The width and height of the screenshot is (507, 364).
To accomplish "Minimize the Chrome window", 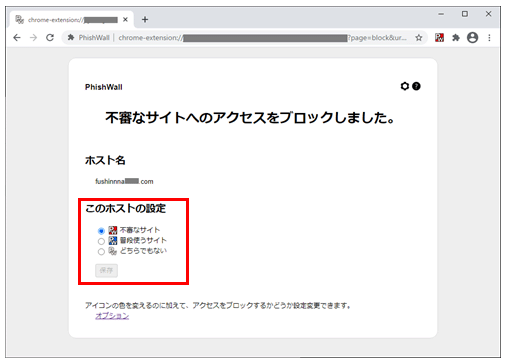I will (441, 14).
